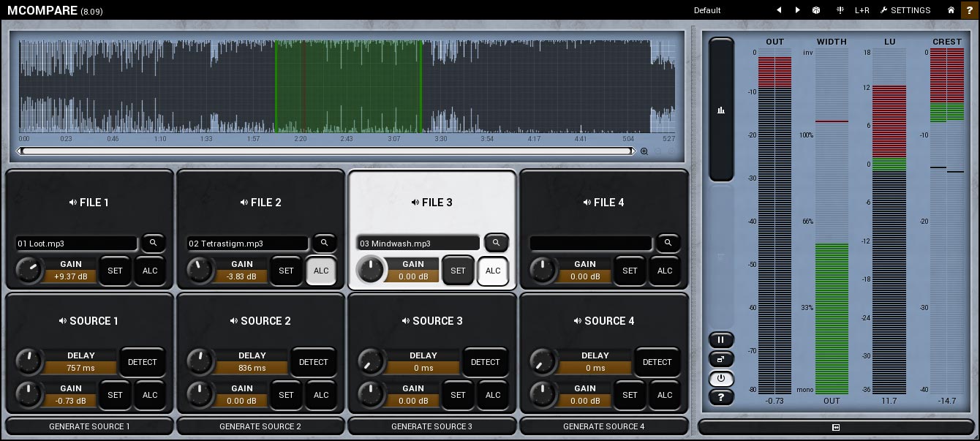Adjust the File 1 gain knob
This screenshot has width=980, height=441.
click(x=29, y=271)
